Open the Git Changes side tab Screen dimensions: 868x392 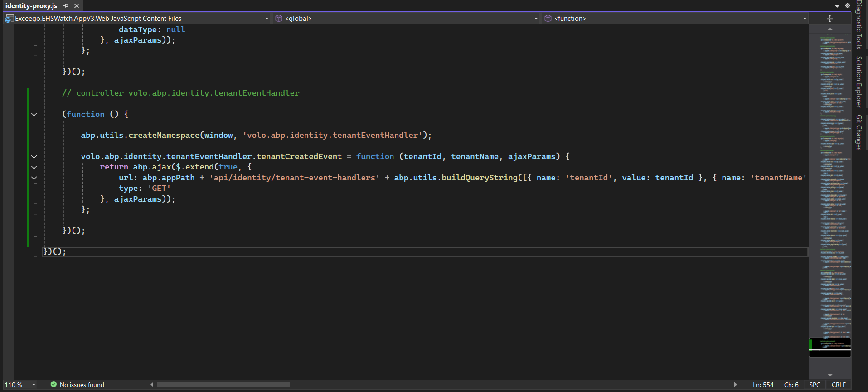coord(858,132)
